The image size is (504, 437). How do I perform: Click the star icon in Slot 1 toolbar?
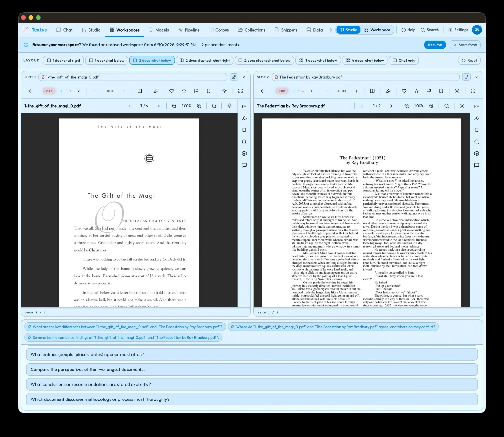[184, 91]
